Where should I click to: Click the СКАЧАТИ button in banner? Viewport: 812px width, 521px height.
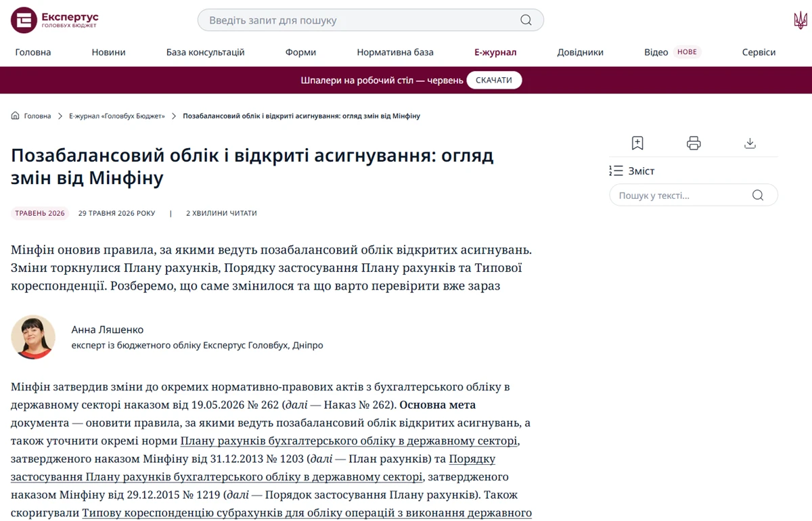[x=494, y=80]
